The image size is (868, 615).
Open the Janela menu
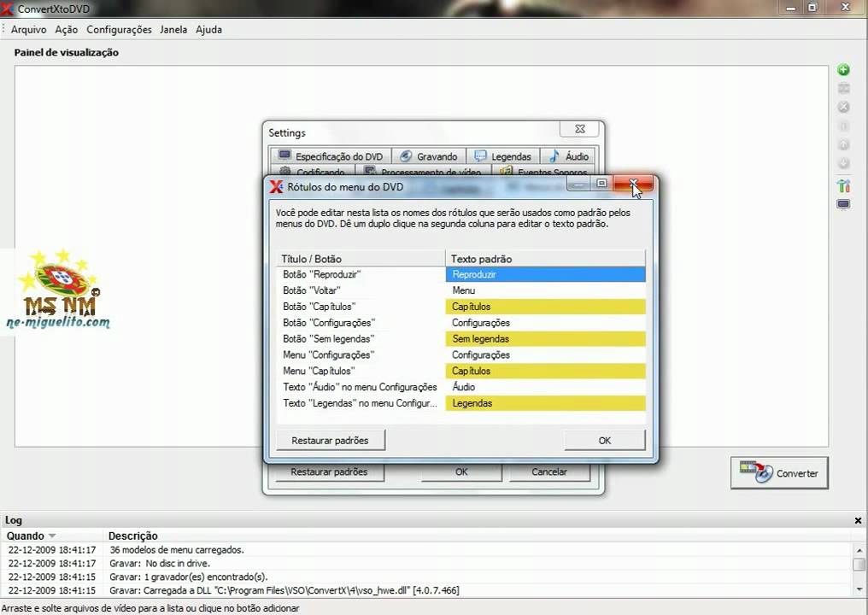[x=173, y=30]
